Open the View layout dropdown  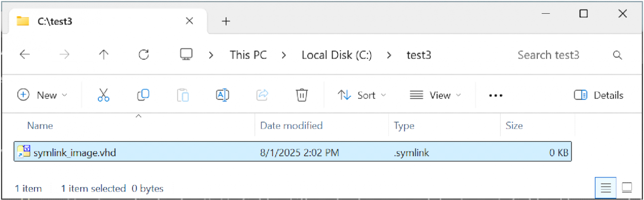[435, 95]
